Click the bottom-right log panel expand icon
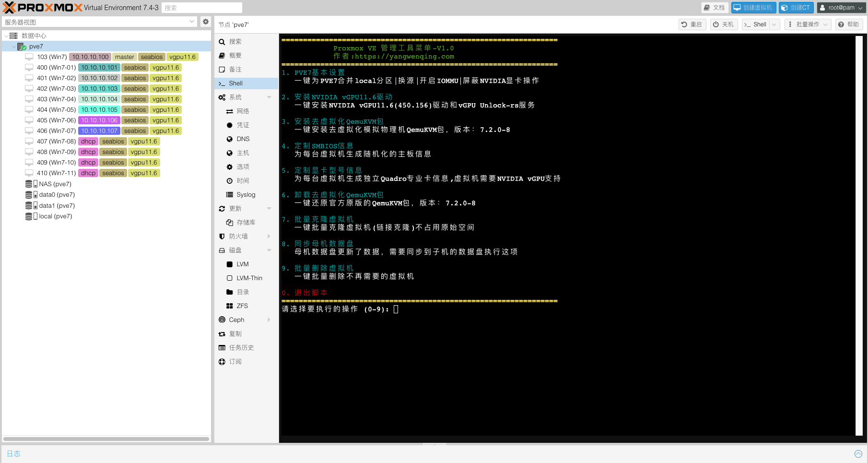The height and width of the screenshot is (463, 868). 858,454
